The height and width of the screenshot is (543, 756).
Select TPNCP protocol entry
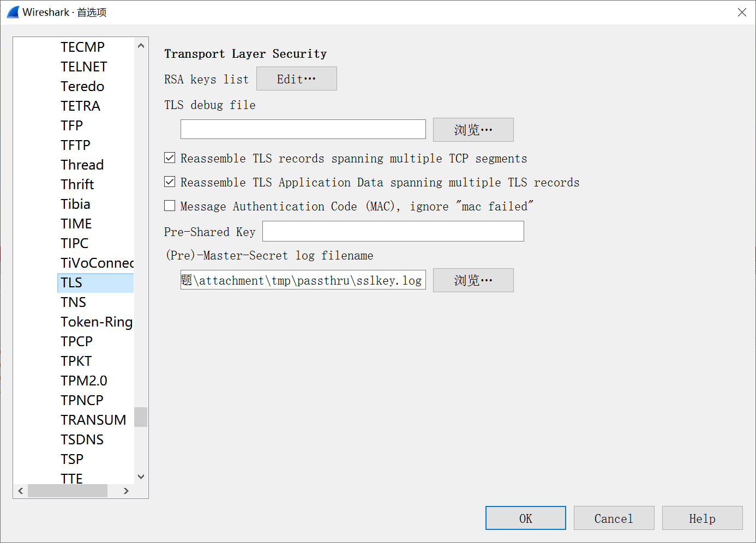coord(82,400)
